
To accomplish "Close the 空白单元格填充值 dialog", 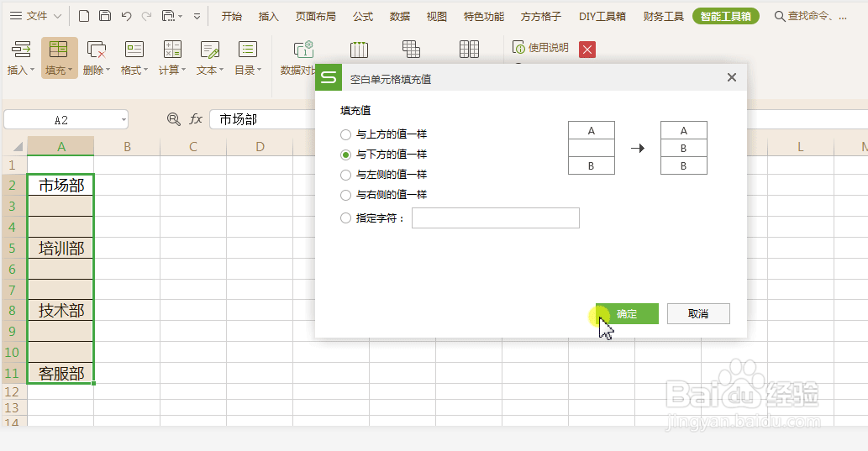I will (731, 77).
